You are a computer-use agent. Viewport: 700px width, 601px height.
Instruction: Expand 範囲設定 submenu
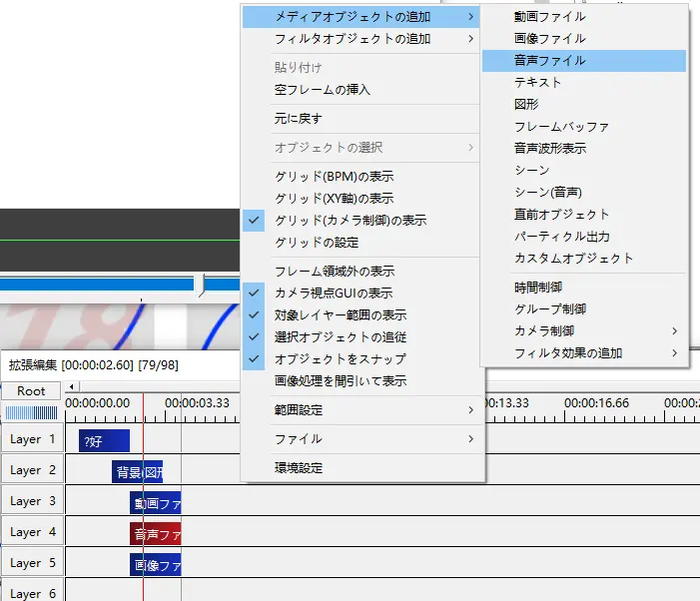[300, 410]
